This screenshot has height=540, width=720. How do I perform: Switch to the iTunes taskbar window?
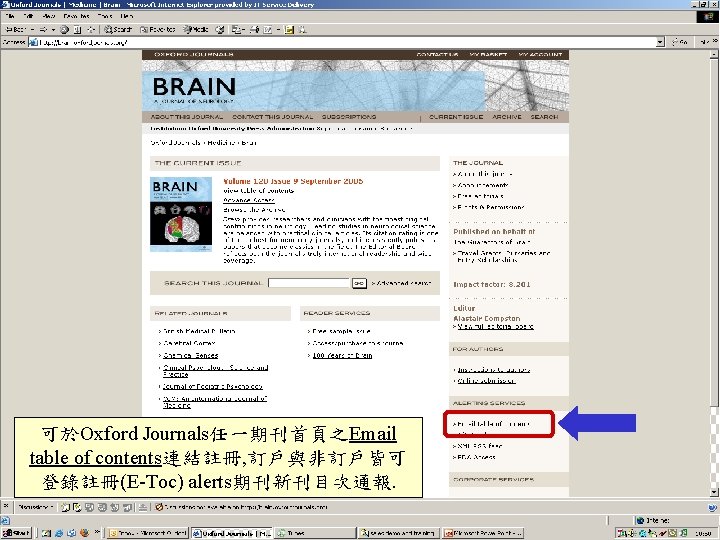point(315,533)
